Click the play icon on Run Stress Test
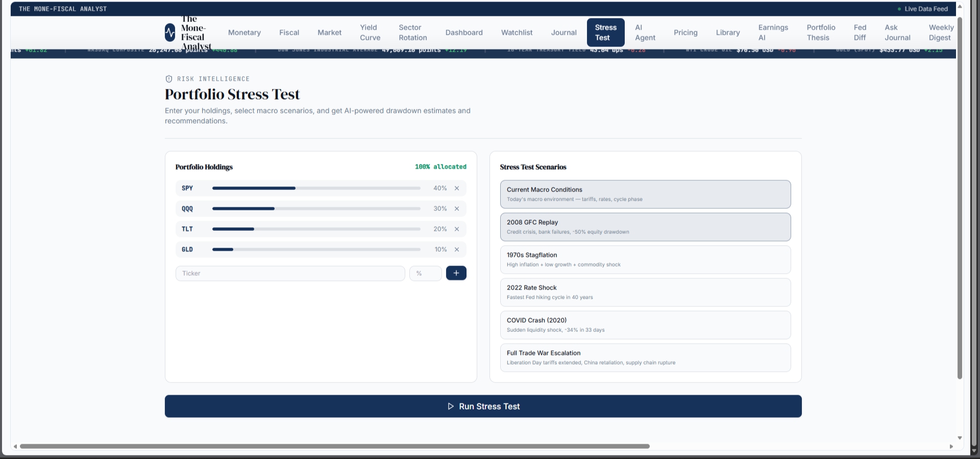 click(x=451, y=406)
